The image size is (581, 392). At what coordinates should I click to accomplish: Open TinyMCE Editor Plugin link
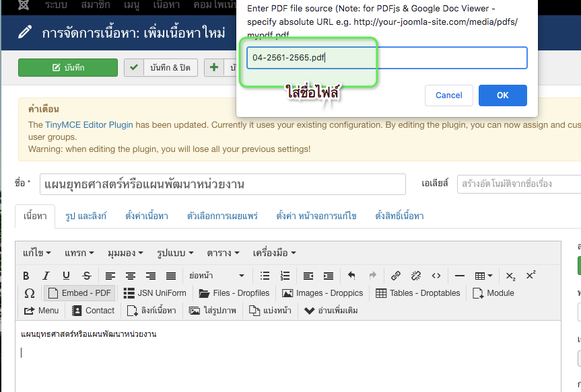89,125
